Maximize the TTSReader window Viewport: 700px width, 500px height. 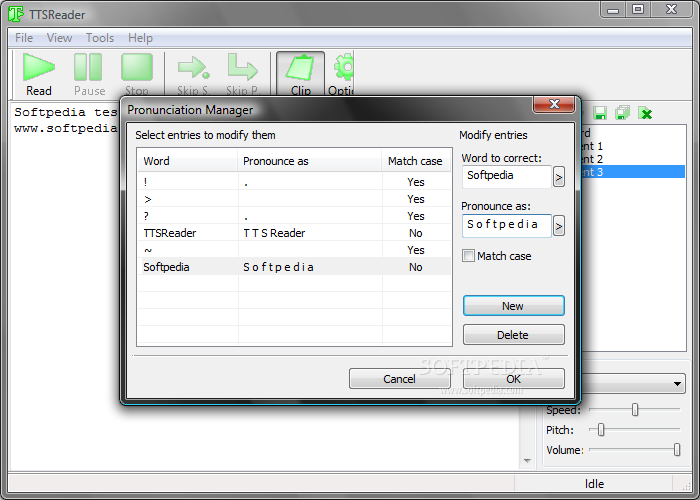pos(638,9)
